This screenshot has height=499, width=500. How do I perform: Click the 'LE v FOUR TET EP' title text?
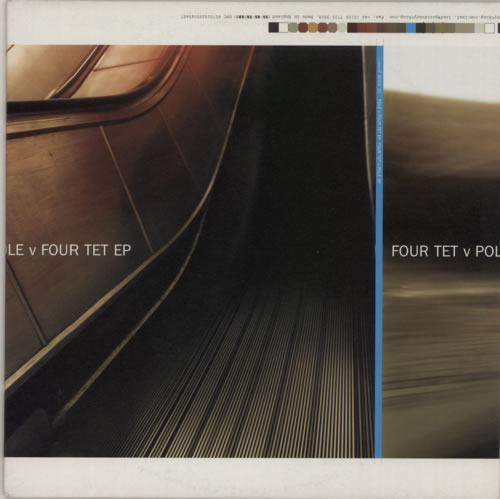tap(68, 250)
